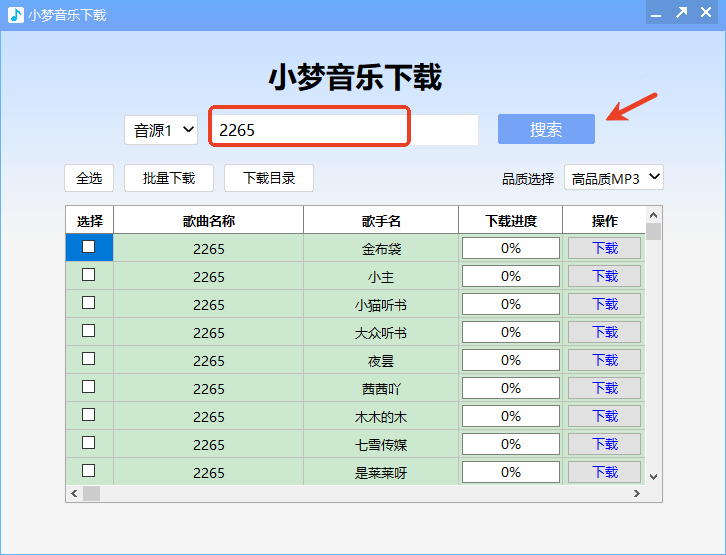Click the 歌曲名称 column header
This screenshot has width=726, height=555.
(208, 221)
